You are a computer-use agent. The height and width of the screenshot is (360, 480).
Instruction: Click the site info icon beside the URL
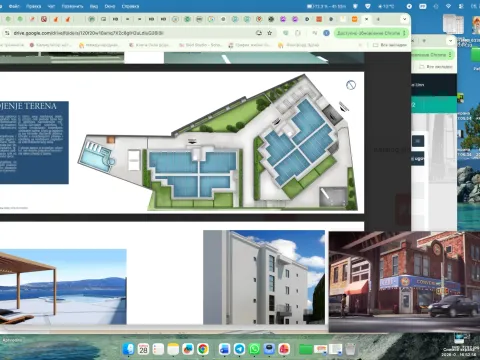coord(7,33)
